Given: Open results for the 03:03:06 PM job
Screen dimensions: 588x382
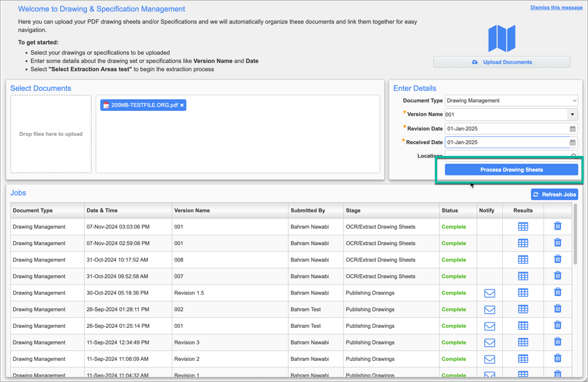Looking at the screenshot, I should coord(523,227).
